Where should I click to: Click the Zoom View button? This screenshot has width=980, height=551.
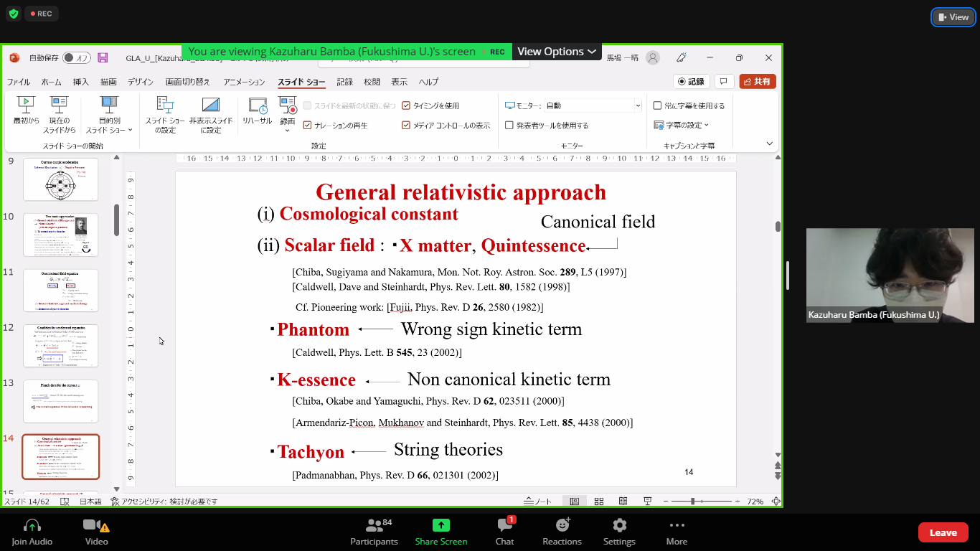[953, 17]
